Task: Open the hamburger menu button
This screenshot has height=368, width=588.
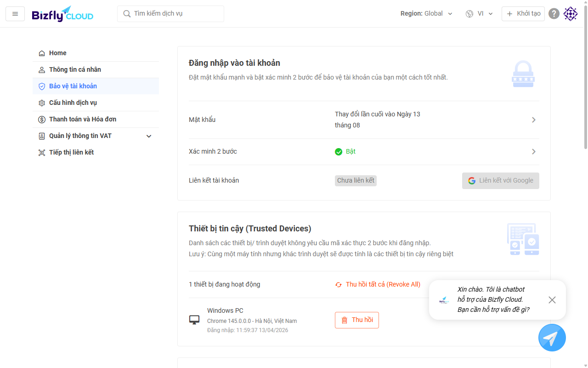Action: pos(15,14)
